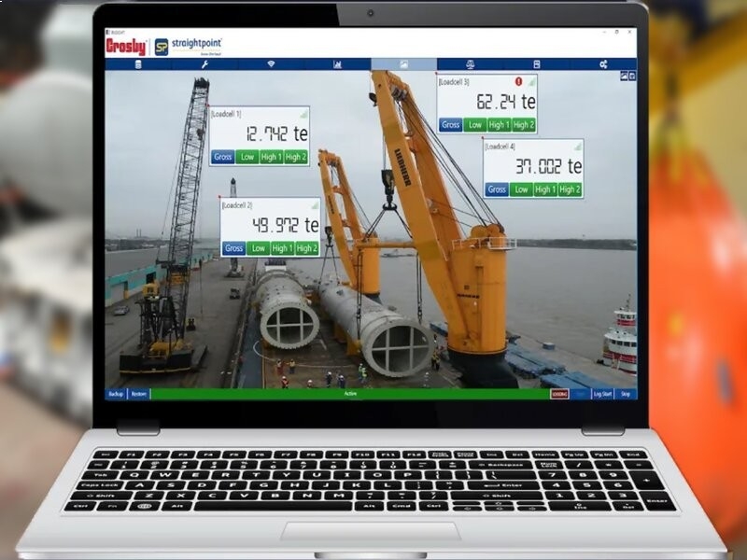The image size is (747, 560).
Task: Click the background image icon at top right
Action: [622, 76]
